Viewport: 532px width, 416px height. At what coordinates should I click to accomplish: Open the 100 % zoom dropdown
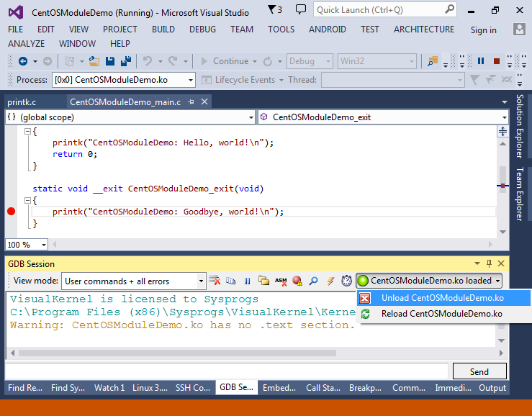click(44, 245)
